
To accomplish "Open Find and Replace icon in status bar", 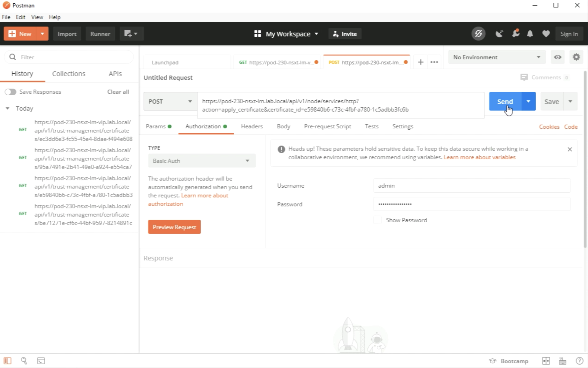I will [x=24, y=361].
